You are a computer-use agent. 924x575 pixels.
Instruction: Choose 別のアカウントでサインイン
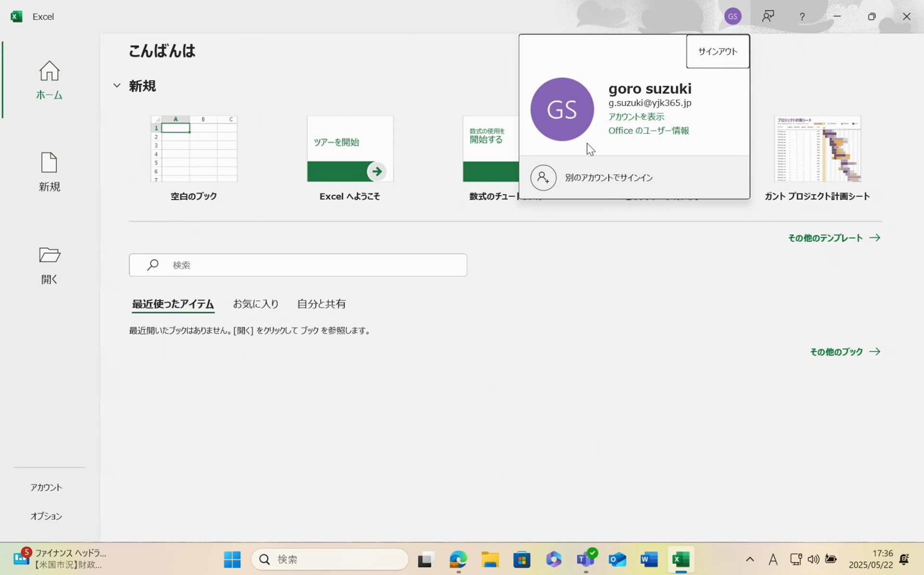click(634, 178)
